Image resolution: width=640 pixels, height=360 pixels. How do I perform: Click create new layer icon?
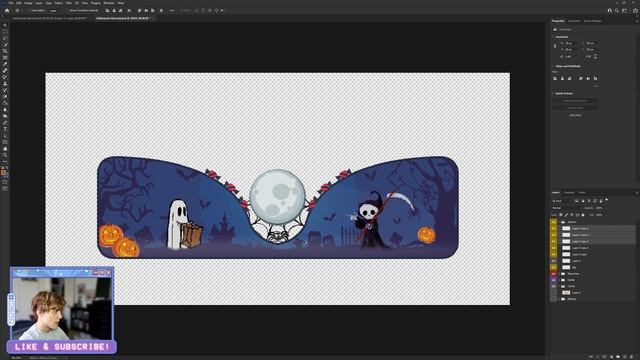pyautogui.click(x=625, y=357)
